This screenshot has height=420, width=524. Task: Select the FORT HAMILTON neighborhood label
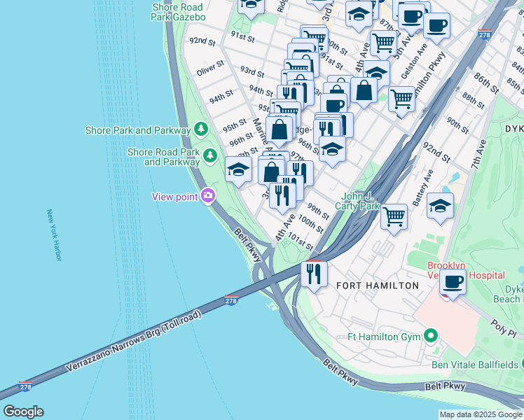click(x=378, y=286)
